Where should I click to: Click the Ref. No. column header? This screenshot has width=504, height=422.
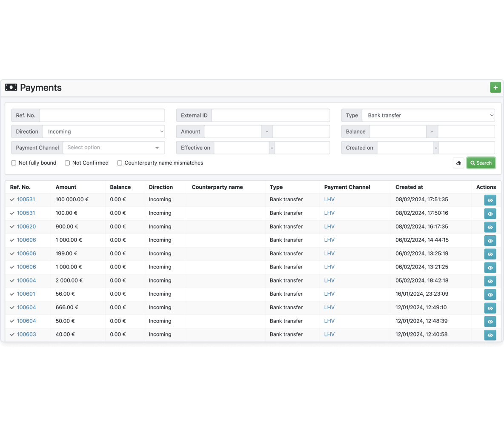pos(20,187)
